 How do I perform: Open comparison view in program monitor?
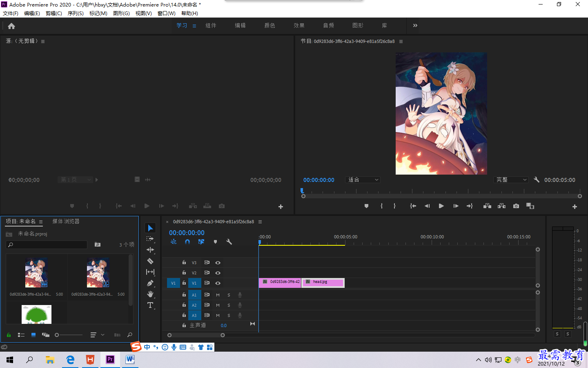point(530,206)
